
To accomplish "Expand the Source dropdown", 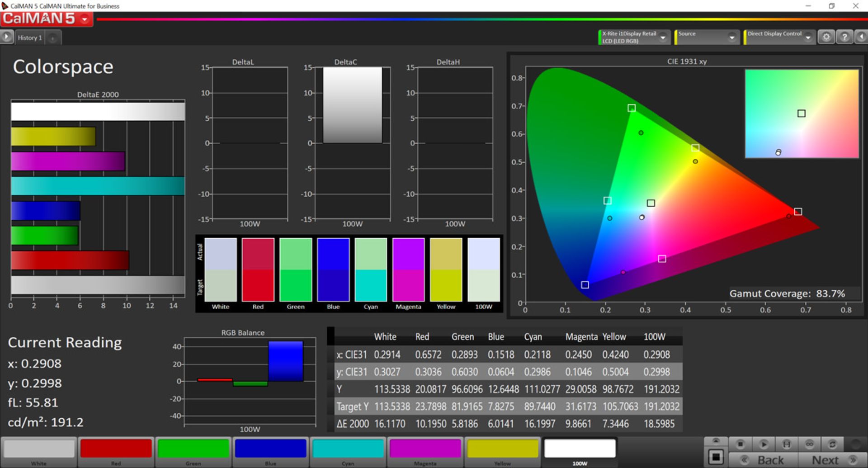I will 731,38.
